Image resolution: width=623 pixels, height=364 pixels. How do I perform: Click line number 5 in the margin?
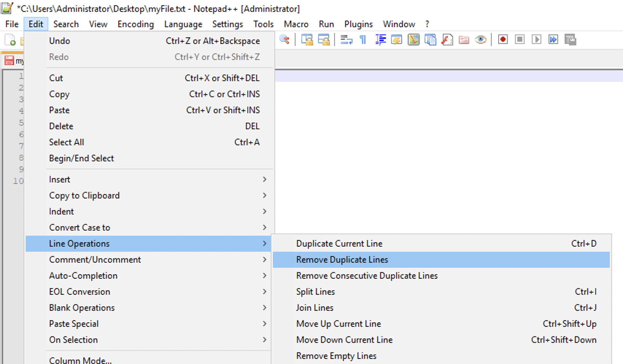pos(21,123)
